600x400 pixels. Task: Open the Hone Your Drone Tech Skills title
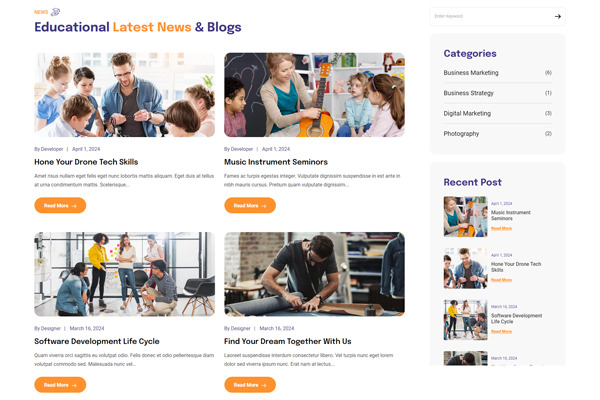pos(86,162)
